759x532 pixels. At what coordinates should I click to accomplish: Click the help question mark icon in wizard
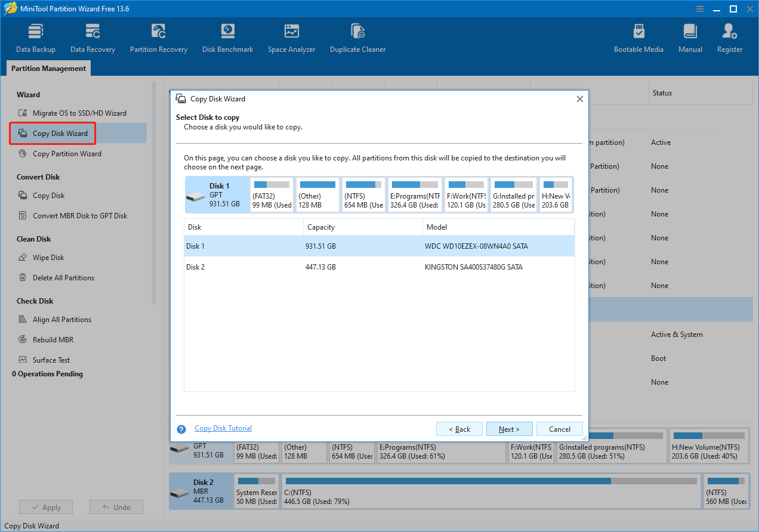pos(181,429)
